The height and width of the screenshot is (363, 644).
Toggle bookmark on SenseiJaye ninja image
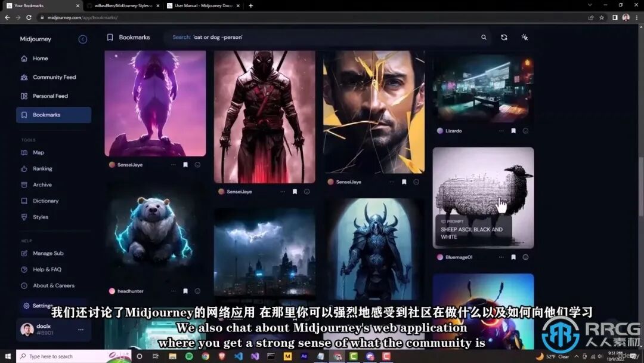(x=295, y=192)
